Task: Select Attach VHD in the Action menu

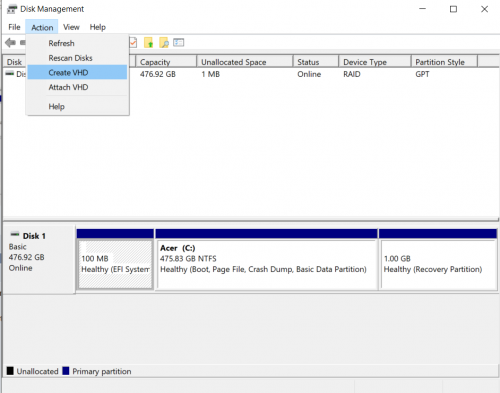Action: point(77,87)
